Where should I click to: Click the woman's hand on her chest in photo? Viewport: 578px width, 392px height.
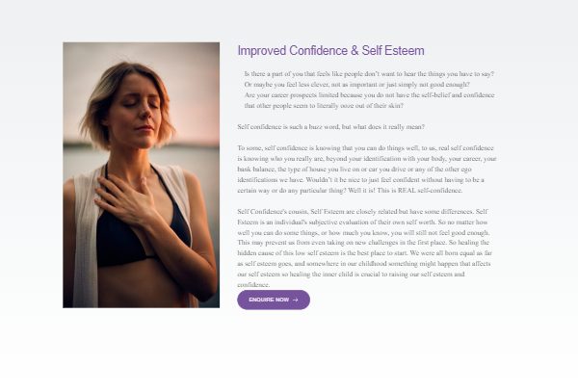coord(127,200)
